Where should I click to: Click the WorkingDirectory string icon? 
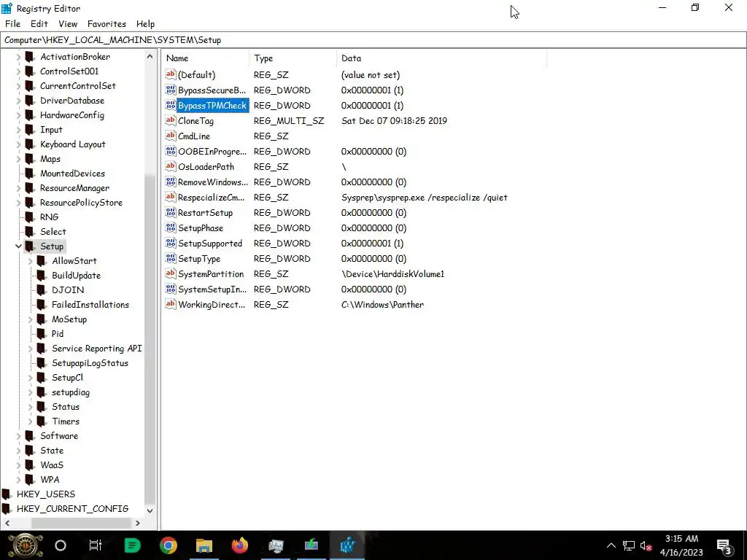pos(171,304)
